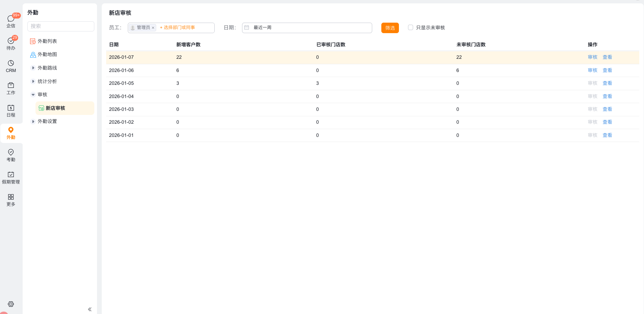Expand the 外勤设置 tree node
The width and height of the screenshot is (644, 314).
tap(33, 121)
